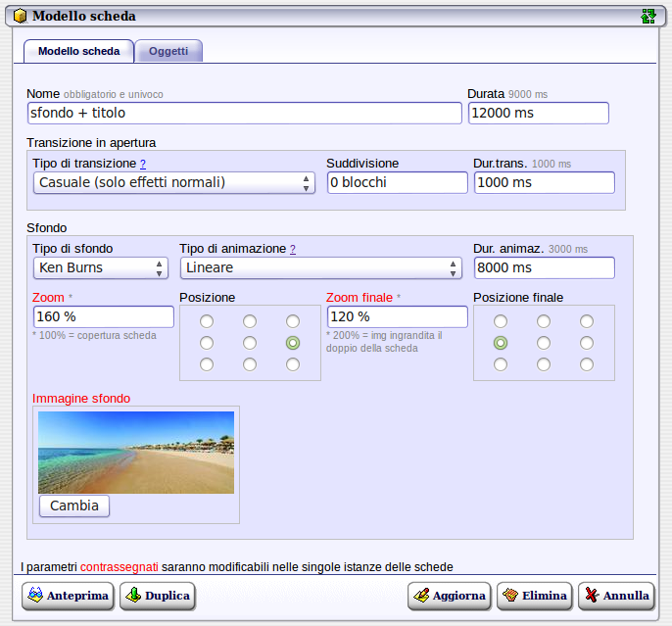Click the Aggiorna update button
Viewport: 672px width, 626px height.
(449, 596)
